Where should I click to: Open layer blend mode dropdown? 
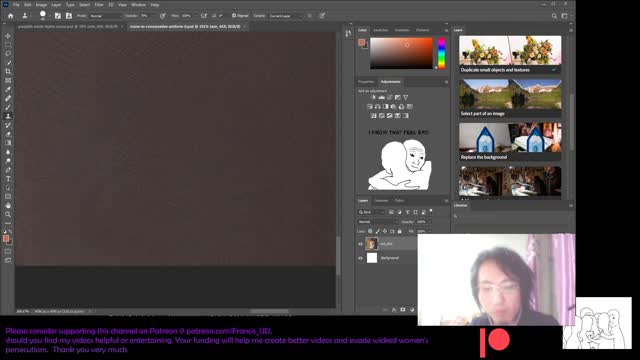point(378,222)
